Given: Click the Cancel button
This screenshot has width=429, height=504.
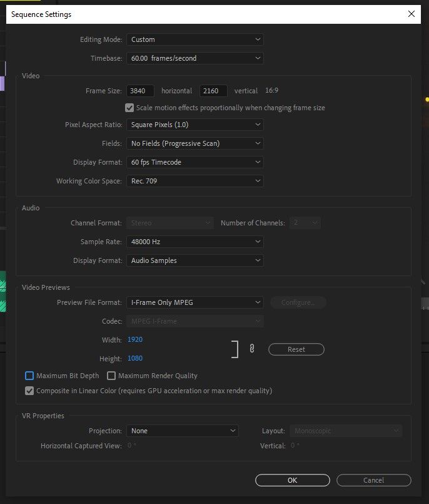Looking at the screenshot, I should point(374,480).
